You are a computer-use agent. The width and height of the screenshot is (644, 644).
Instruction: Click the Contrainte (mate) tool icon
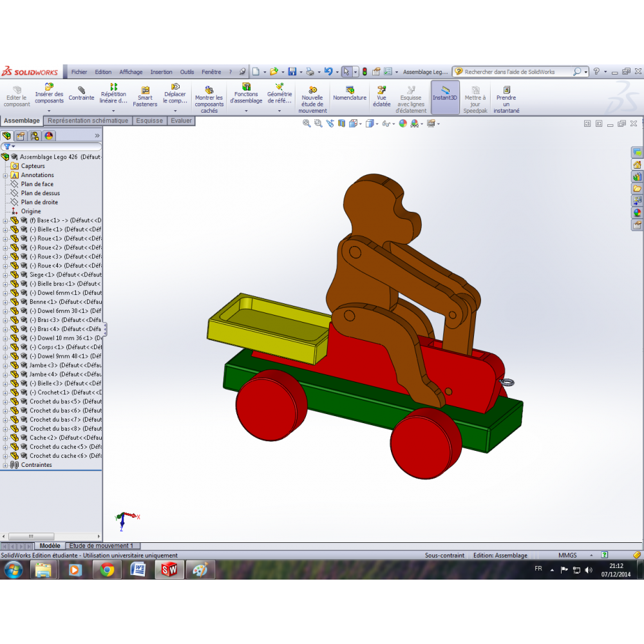pos(81,90)
